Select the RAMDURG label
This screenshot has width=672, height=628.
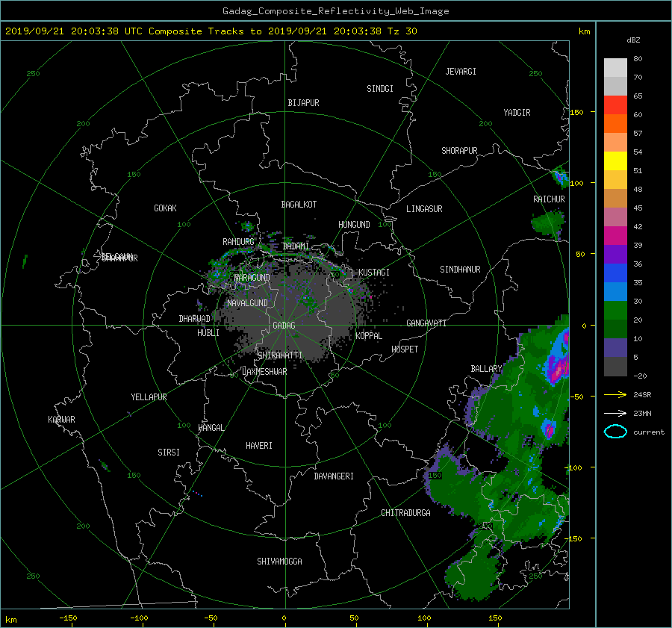238,242
